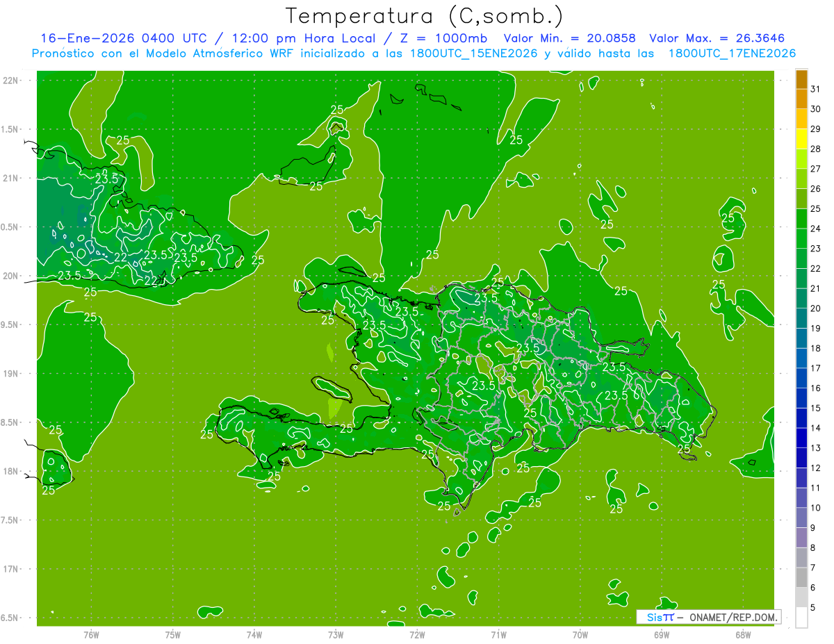Select the green swatch between 24 and 25
Viewport: 834px width, 644px height.
pos(801,218)
